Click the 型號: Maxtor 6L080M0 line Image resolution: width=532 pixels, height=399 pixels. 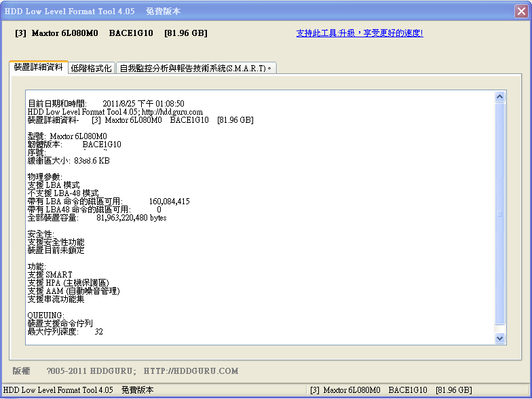(x=67, y=136)
